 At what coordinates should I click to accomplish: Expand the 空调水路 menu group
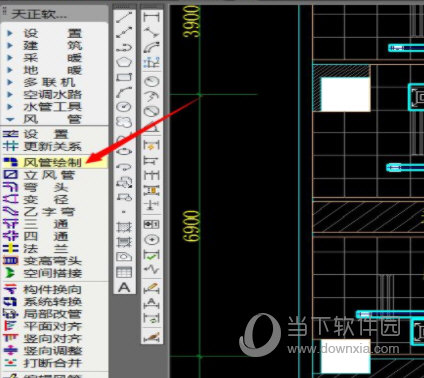54,95
